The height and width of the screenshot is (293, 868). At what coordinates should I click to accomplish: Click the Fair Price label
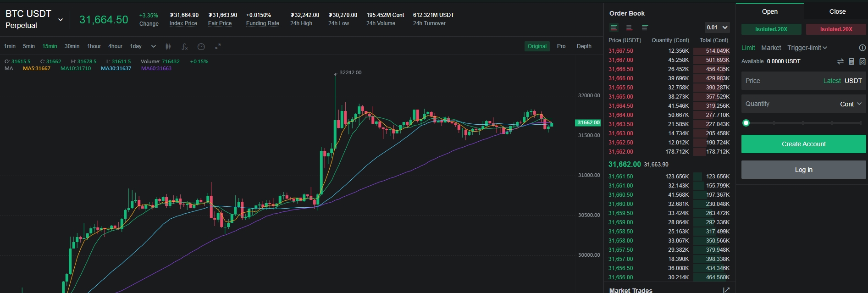point(220,23)
